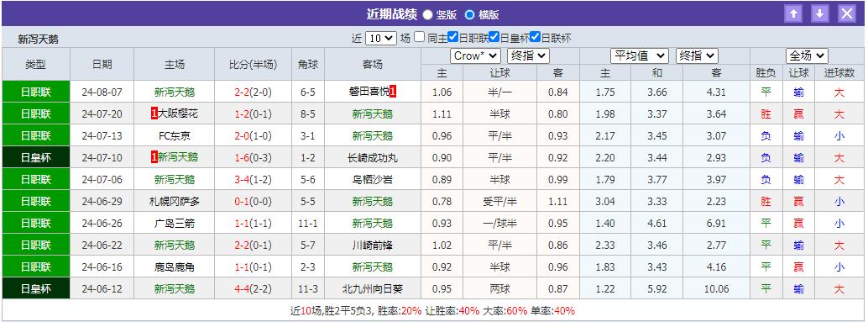
Task: Click the odds value 10.06
Action: pyautogui.click(x=717, y=288)
